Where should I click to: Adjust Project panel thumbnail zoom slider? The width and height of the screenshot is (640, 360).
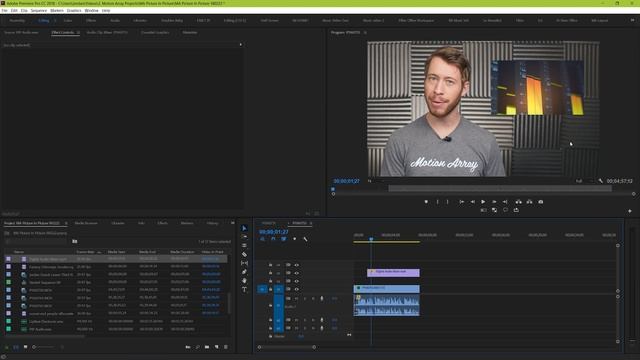tap(43, 347)
